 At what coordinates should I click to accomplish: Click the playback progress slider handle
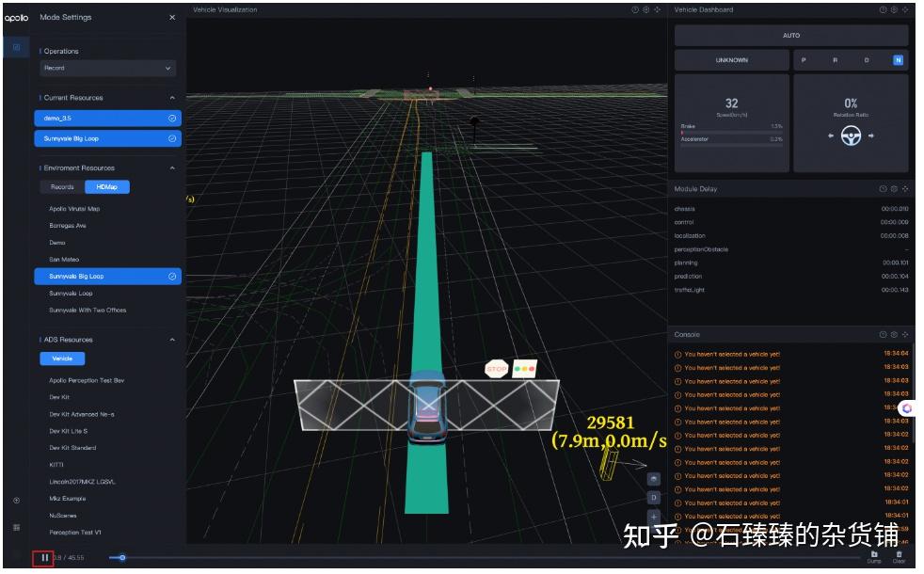pos(122,558)
